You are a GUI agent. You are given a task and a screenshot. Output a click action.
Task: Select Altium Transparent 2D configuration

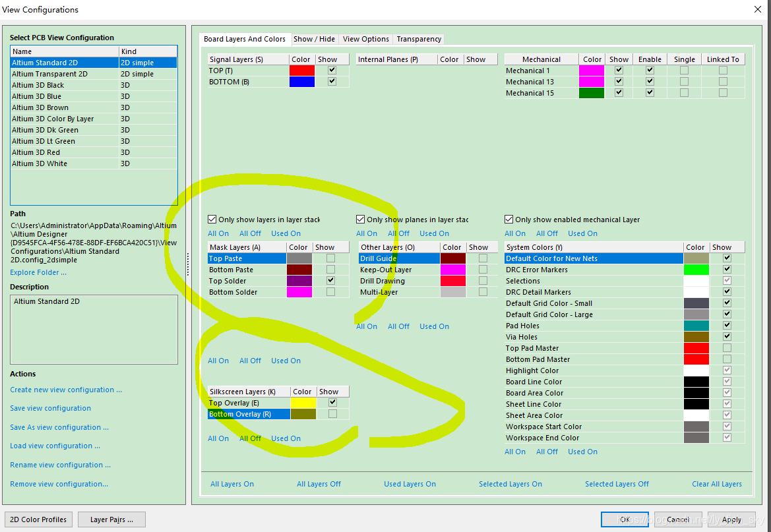(x=94, y=74)
